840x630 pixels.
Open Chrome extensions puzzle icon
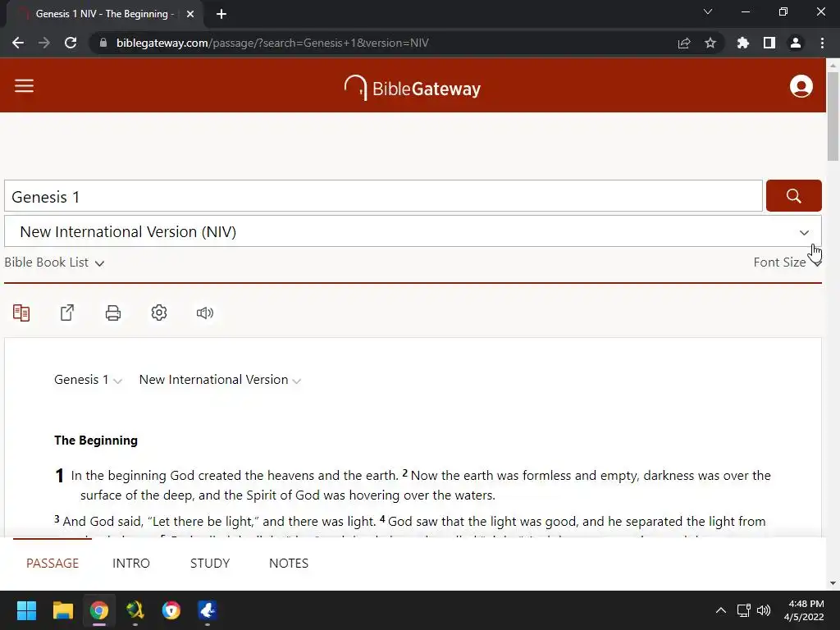[x=743, y=43]
